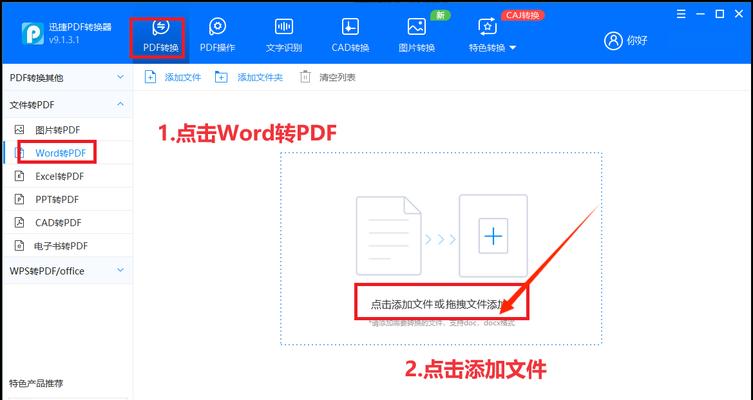This screenshot has width=753, height=400.
Task: Click the 迅捷PDF转换器 app logo
Action: pyautogui.click(x=33, y=34)
